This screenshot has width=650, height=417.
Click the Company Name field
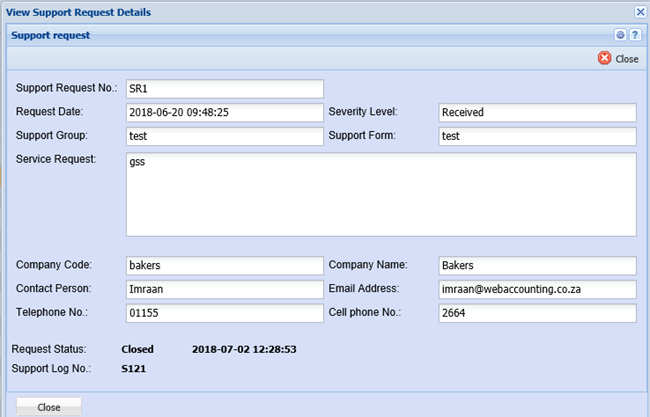click(x=537, y=265)
